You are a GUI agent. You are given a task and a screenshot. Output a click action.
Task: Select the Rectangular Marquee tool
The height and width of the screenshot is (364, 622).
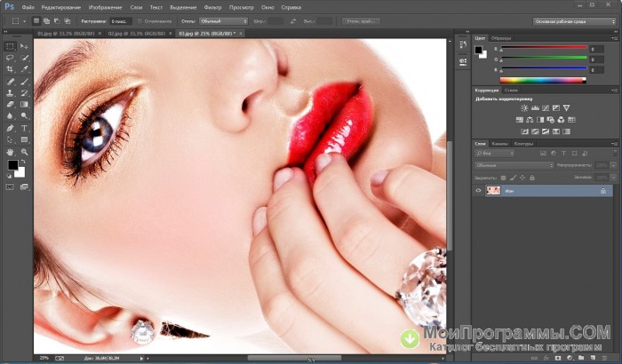(x=10, y=45)
